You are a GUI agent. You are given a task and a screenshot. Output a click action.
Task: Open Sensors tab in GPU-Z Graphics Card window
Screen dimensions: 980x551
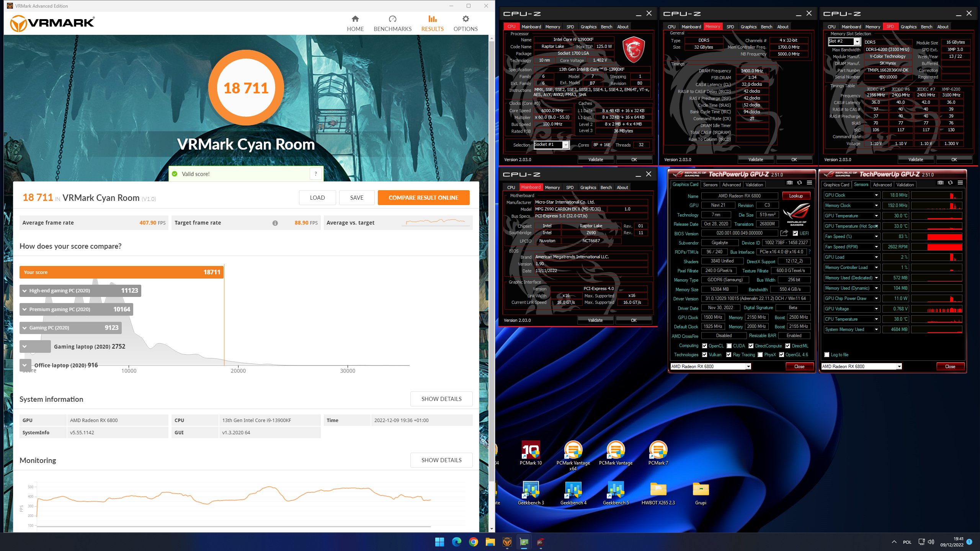tap(710, 185)
